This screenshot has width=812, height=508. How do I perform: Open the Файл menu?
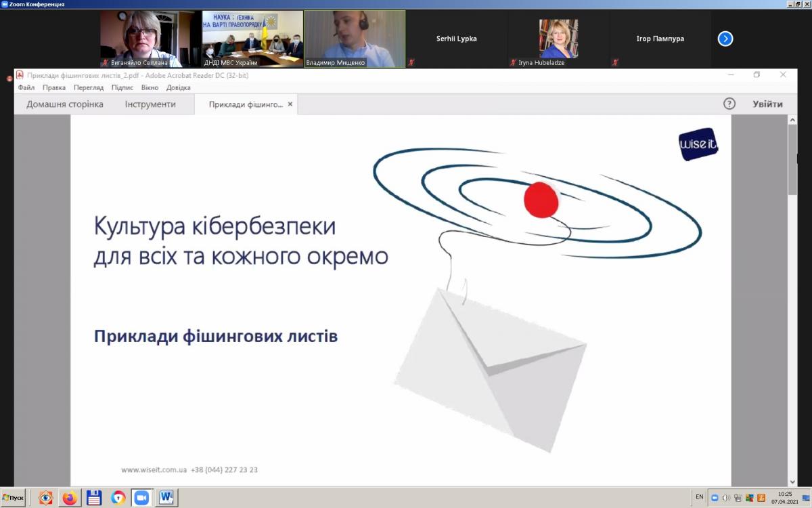click(x=26, y=87)
